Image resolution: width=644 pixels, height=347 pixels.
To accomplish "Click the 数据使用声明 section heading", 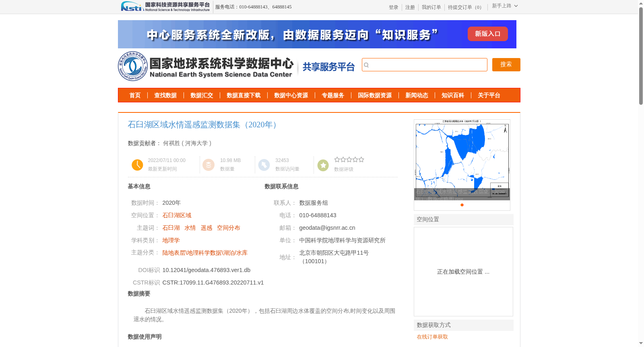I will [144, 337].
